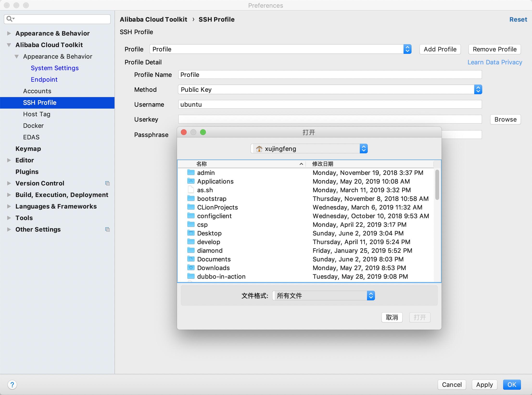532x395 pixels.
Task: Expand the Build, Execution, Deployment section
Action: coord(9,195)
